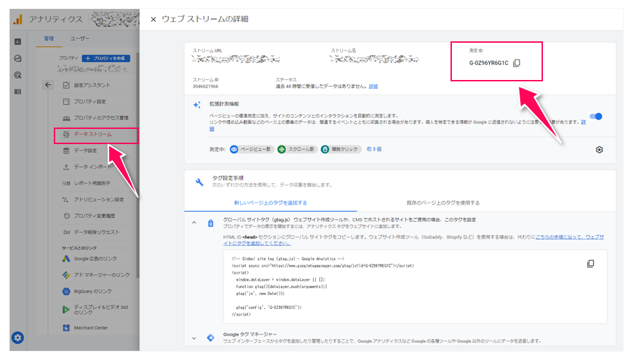Show the 他 3 個 additional measurements

point(374,149)
